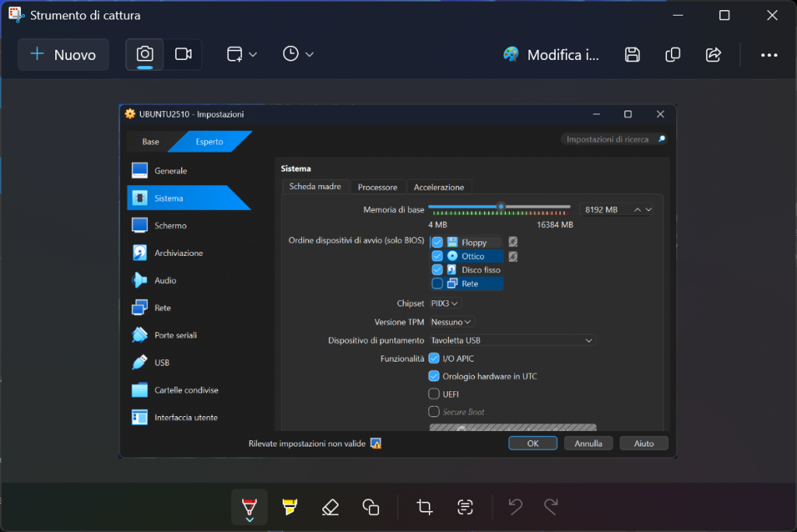
Task: Switch to the Processore tab
Action: coord(377,187)
